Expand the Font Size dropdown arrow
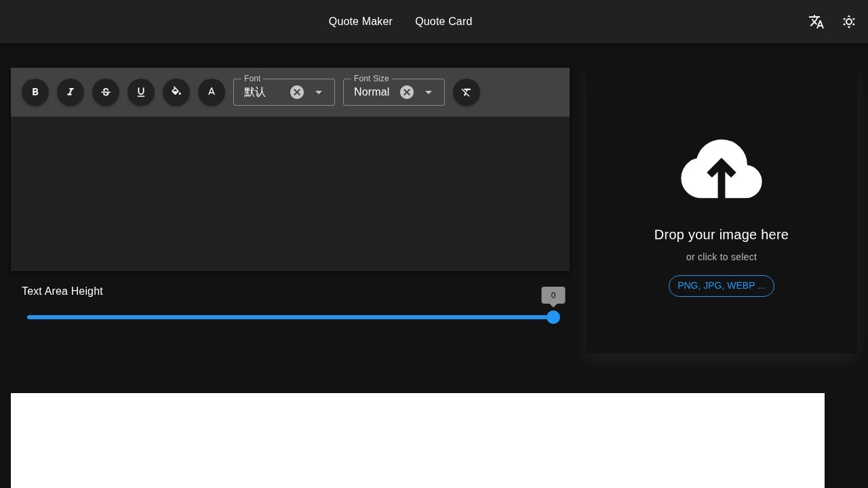Viewport: 868px width, 488px height. (429, 92)
